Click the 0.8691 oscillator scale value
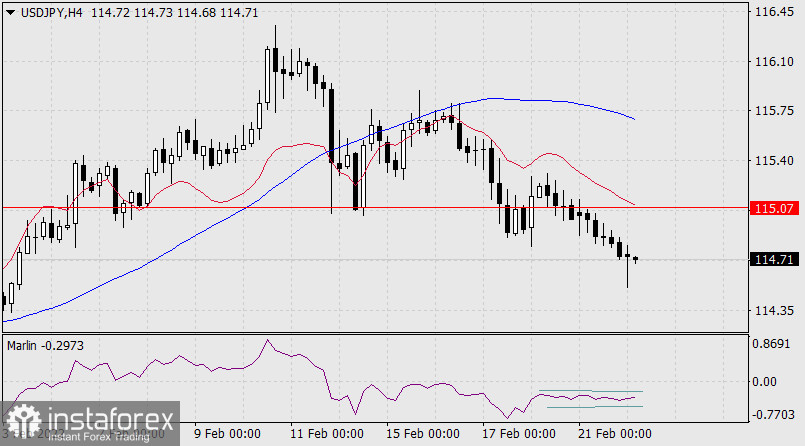The image size is (805, 446). point(772,344)
